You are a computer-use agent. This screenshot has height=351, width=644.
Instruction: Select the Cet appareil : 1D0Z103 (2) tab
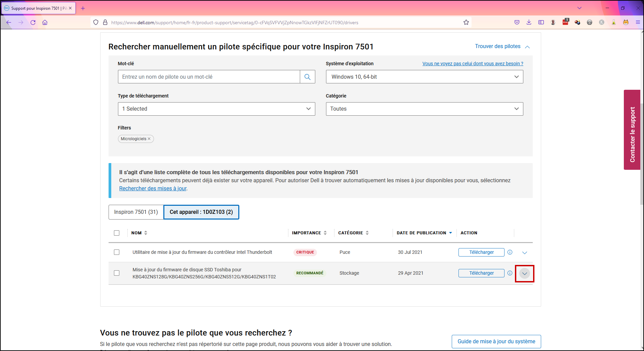[201, 212]
